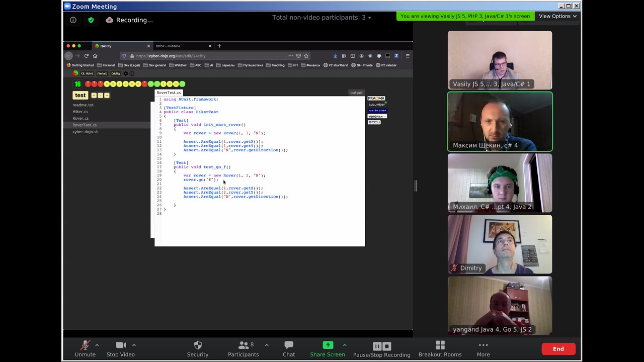The image size is (644, 362).
Task: Click the Recording indicator
Action: click(129, 20)
